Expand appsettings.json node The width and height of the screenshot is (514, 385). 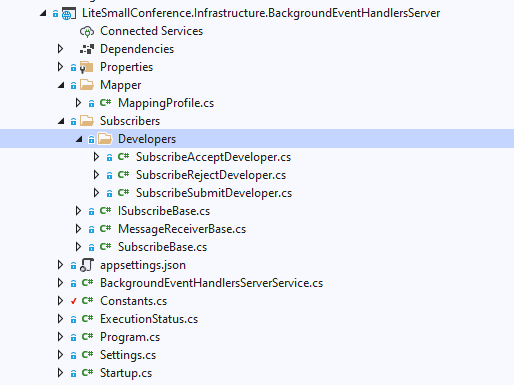(x=60, y=265)
